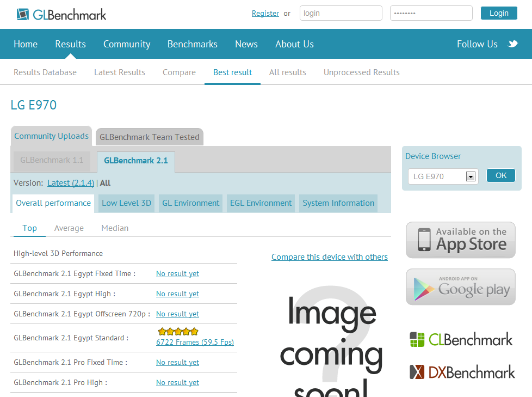Open Results in main navigation
The height and width of the screenshot is (397, 532).
71,44
